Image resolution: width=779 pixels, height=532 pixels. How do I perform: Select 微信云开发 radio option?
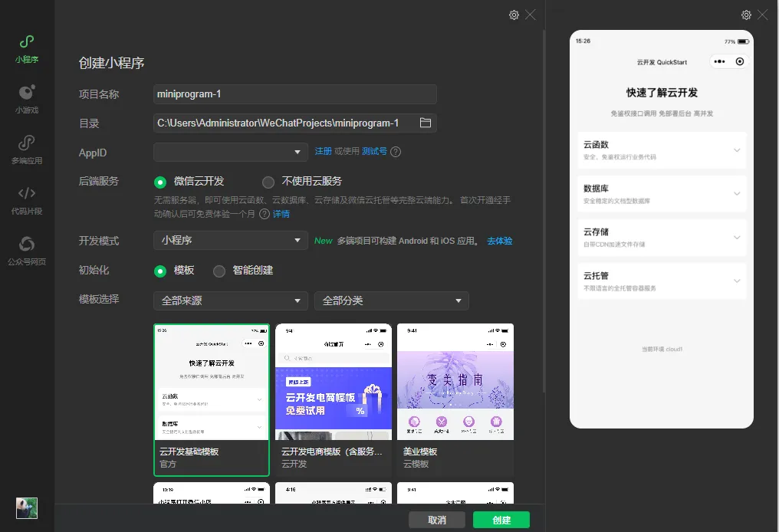[160, 182]
